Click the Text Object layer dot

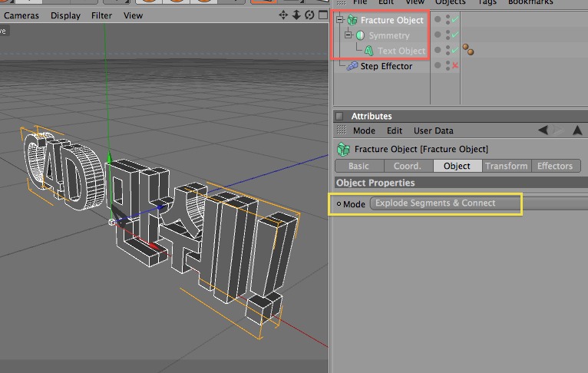[x=438, y=50]
